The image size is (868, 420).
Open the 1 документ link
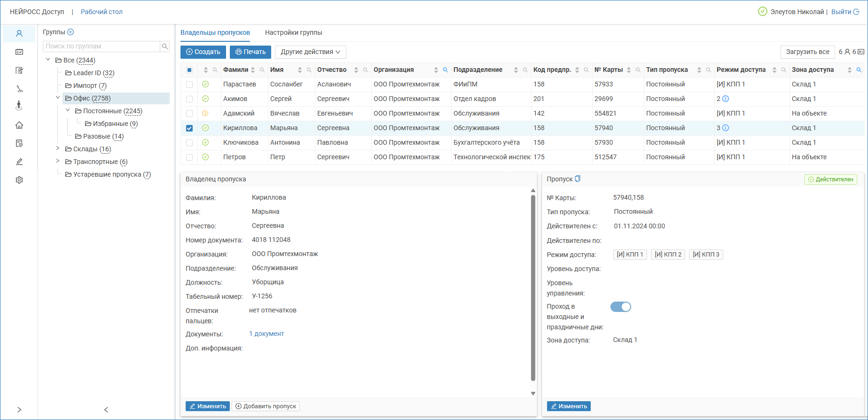tap(266, 334)
